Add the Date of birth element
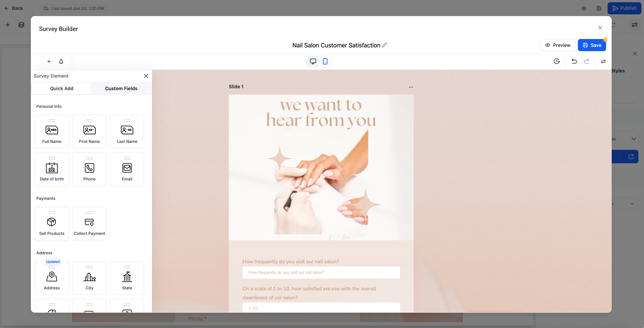Viewport: 644px width, 328px height. [x=52, y=169]
